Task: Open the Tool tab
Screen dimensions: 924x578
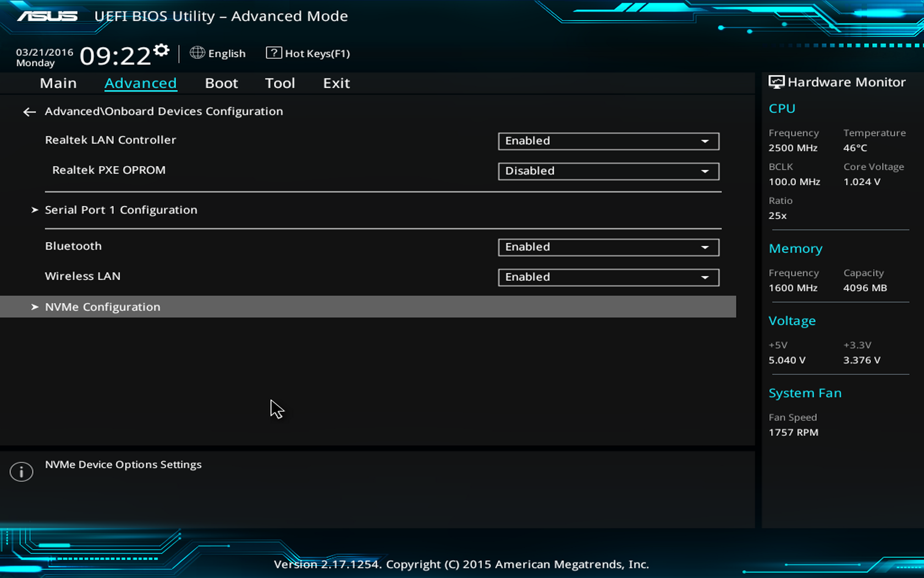Action: [280, 83]
